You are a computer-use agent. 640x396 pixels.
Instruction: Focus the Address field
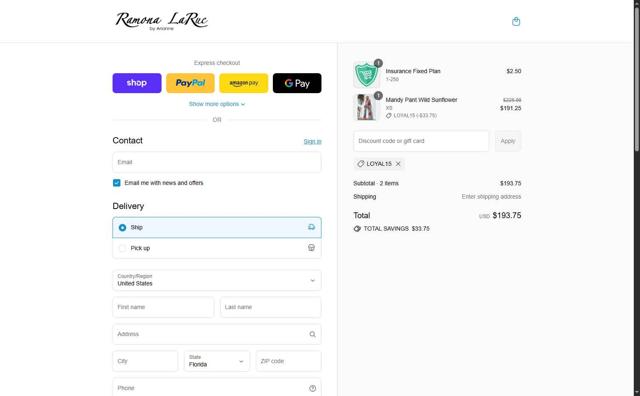coord(217,334)
